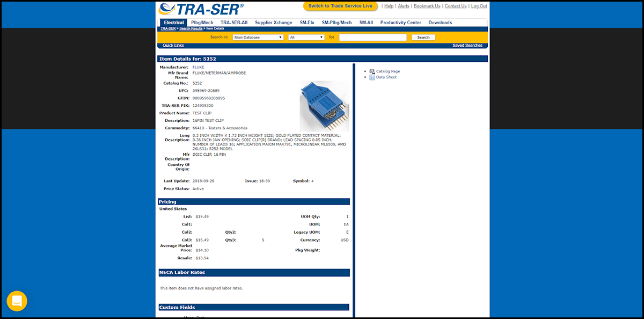Click the Resale price $13.94
The image size is (644, 319).
(x=202, y=258)
